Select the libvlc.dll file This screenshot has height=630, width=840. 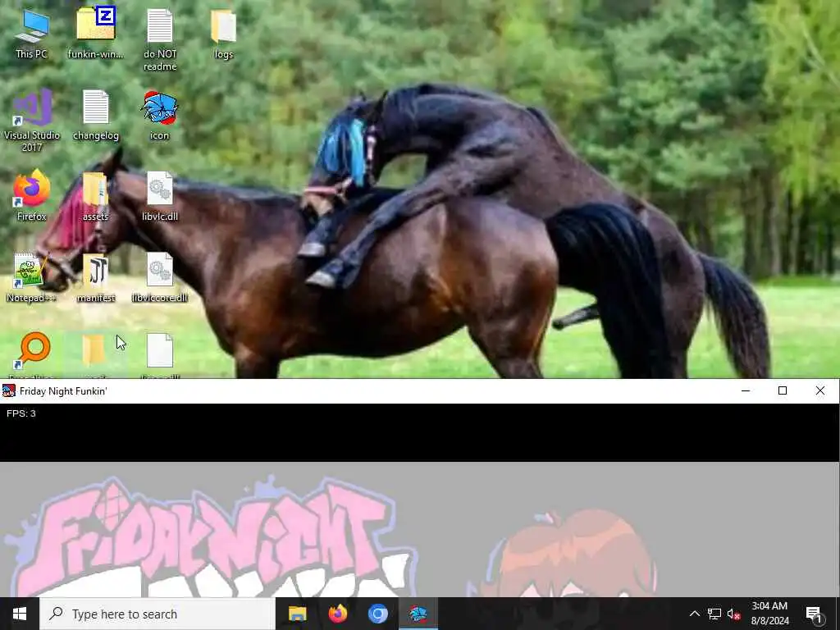[160, 195]
